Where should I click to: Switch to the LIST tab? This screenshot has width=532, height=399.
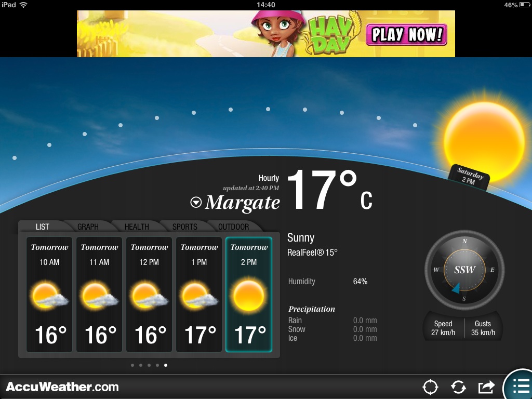[x=43, y=227]
